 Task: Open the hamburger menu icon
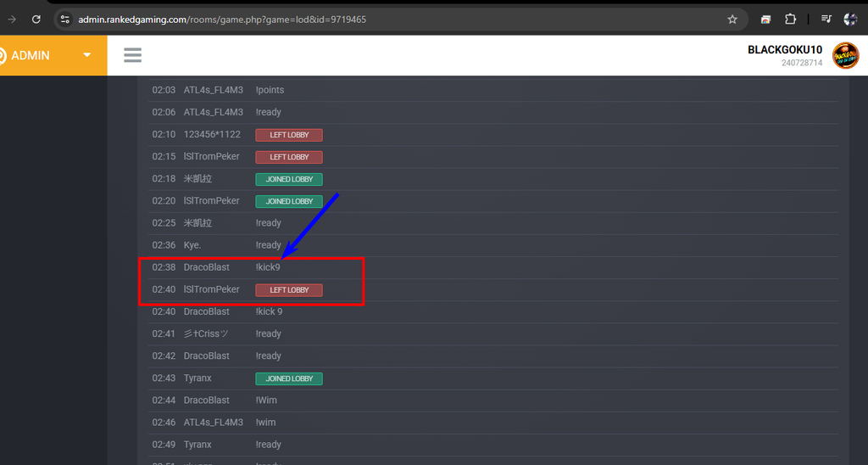[132, 55]
